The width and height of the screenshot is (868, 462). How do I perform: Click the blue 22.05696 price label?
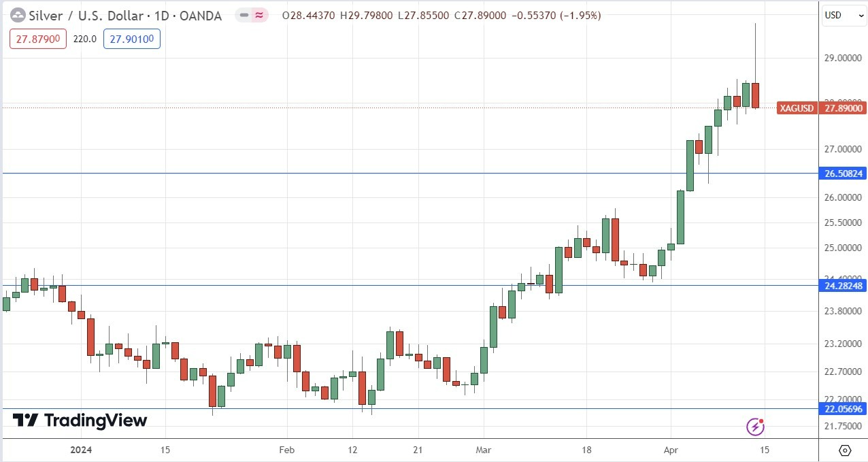tap(841, 410)
